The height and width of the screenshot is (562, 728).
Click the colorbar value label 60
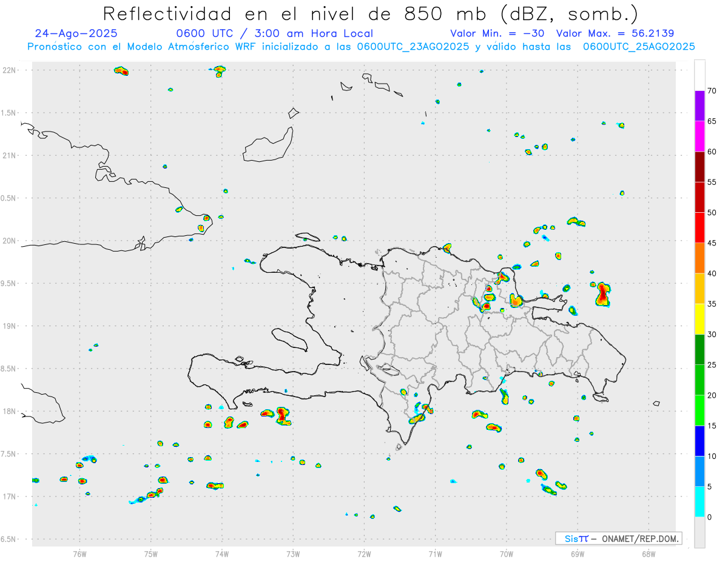(712, 152)
